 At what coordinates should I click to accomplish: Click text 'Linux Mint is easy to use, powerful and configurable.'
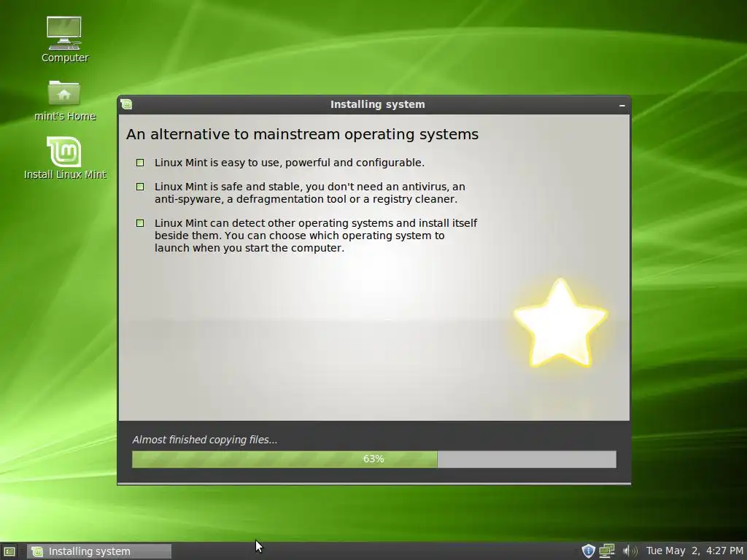click(289, 163)
